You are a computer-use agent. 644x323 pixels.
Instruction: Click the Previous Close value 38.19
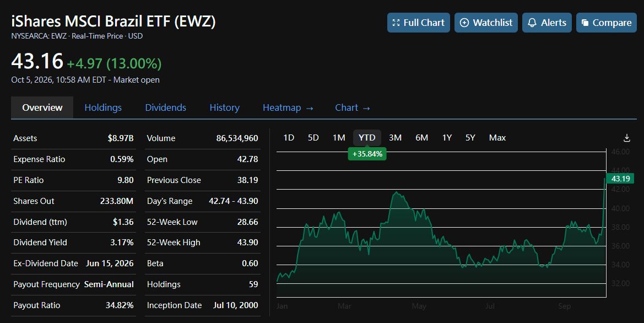click(248, 180)
